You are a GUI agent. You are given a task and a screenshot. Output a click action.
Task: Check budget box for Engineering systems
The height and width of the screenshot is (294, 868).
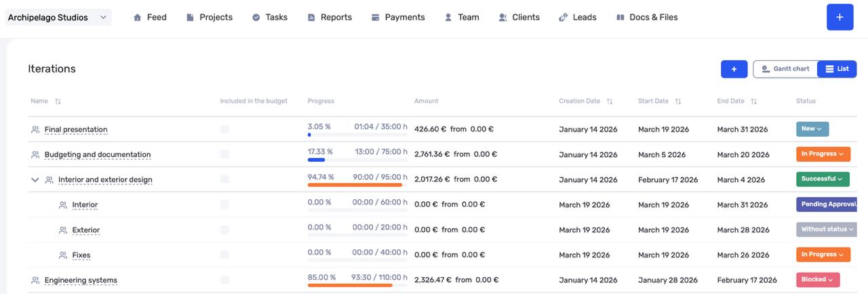point(224,280)
